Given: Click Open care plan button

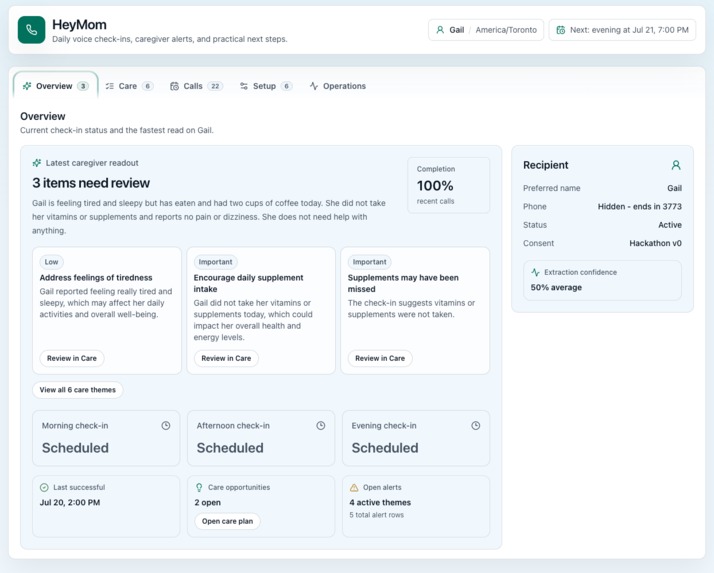Looking at the screenshot, I should [x=227, y=521].
